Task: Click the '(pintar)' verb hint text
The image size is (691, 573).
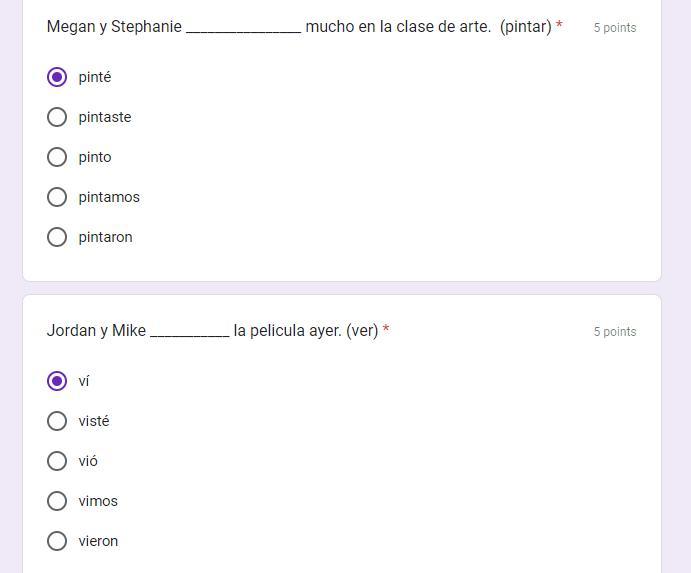Action: click(x=526, y=27)
